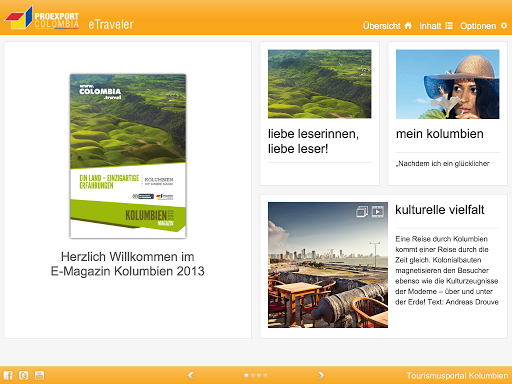512x384 pixels.
Task: Go to next page with right arrow
Action: [321, 375]
